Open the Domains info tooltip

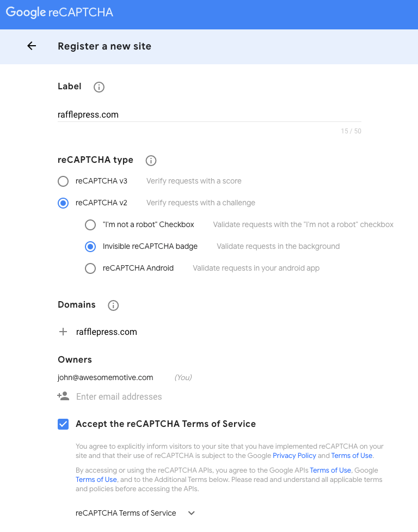113,305
